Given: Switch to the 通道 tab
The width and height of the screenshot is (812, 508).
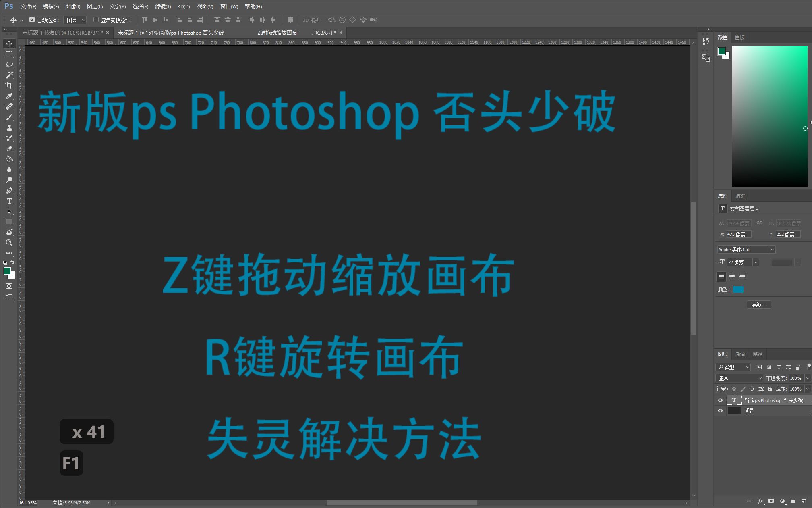Looking at the screenshot, I should [x=740, y=354].
